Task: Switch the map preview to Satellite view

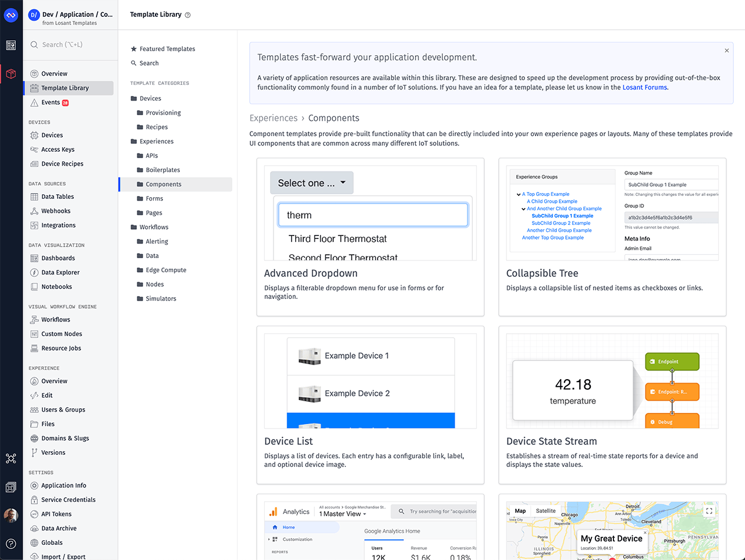Action: pyautogui.click(x=545, y=511)
